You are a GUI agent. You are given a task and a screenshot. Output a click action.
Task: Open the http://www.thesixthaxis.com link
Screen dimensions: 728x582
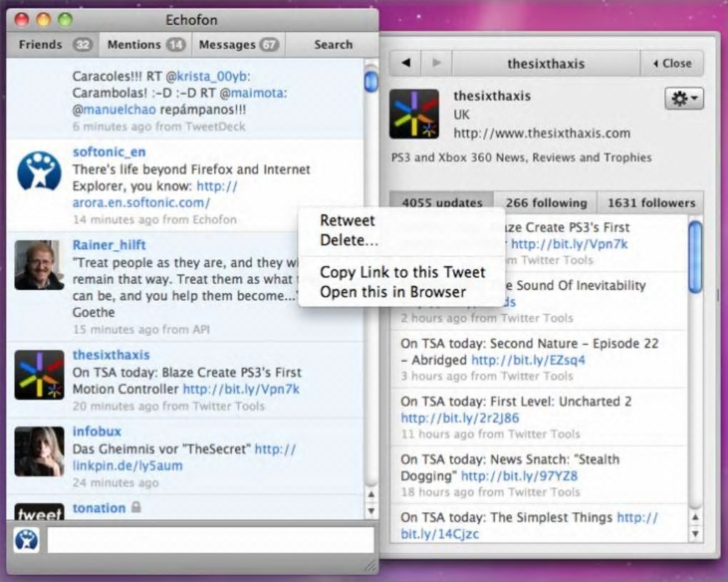(542, 133)
